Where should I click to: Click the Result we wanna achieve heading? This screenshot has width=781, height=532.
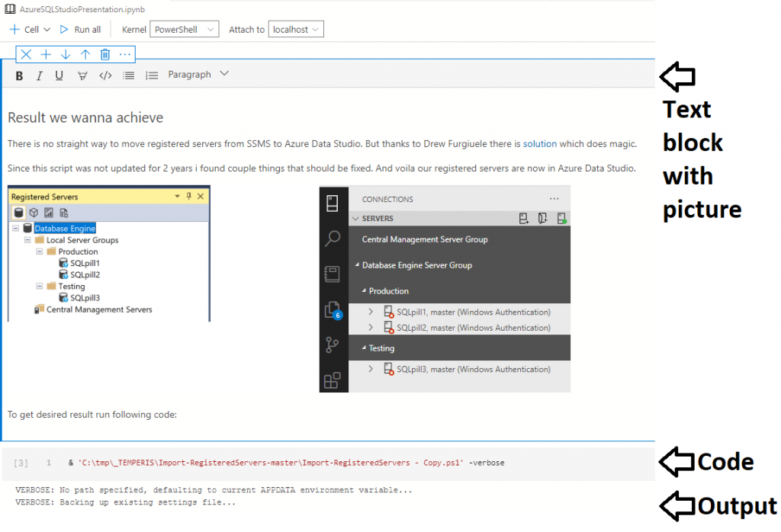click(x=85, y=117)
